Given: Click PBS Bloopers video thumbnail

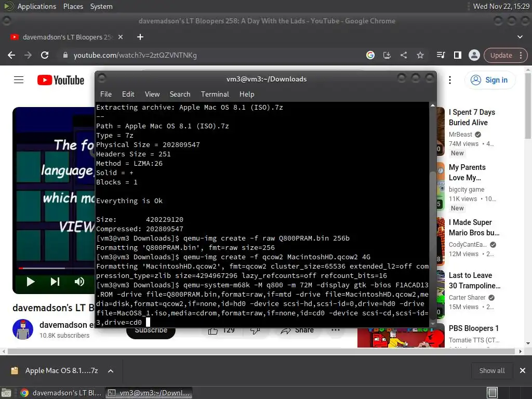Looking at the screenshot, I should pyautogui.click(x=401, y=336).
